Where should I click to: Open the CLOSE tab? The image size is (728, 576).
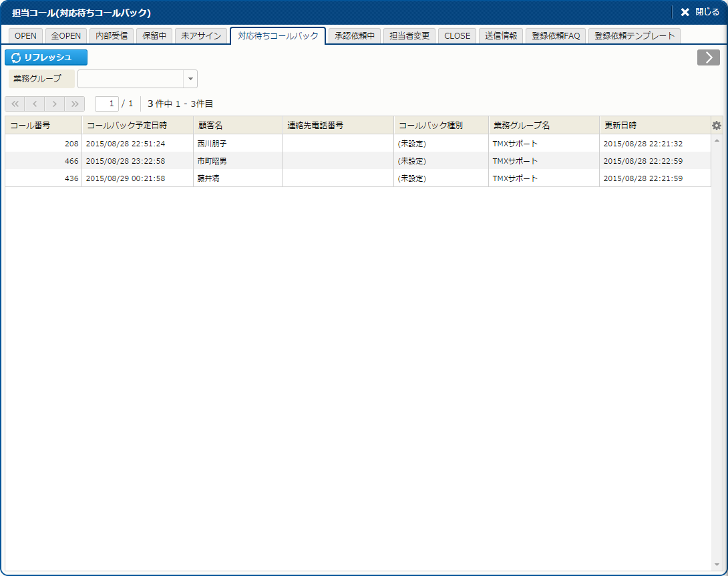tap(457, 36)
